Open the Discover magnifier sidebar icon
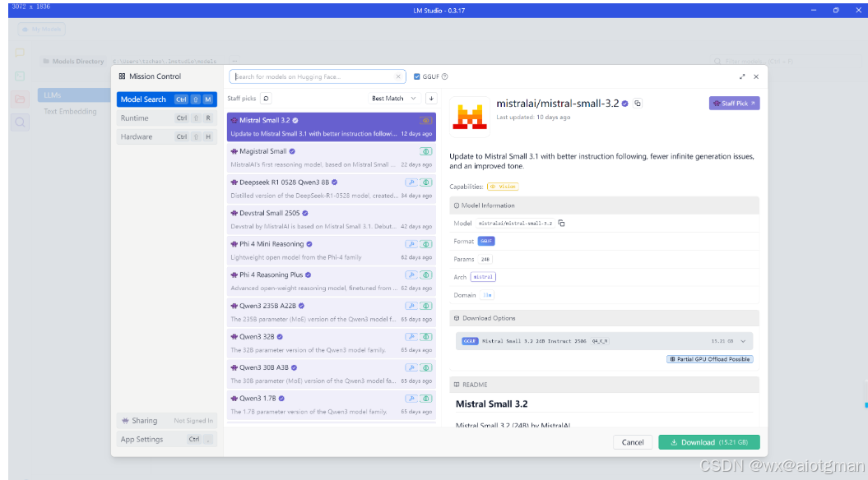The image size is (868, 480). pos(20,122)
